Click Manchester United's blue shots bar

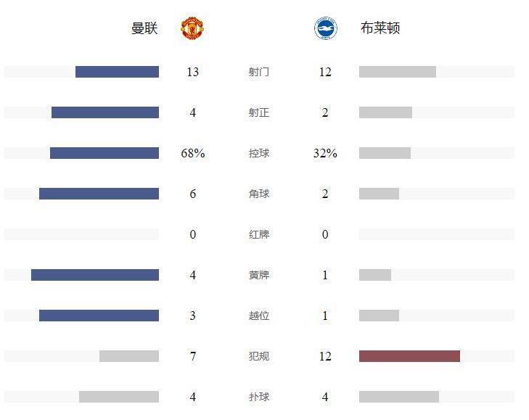[x=117, y=72]
